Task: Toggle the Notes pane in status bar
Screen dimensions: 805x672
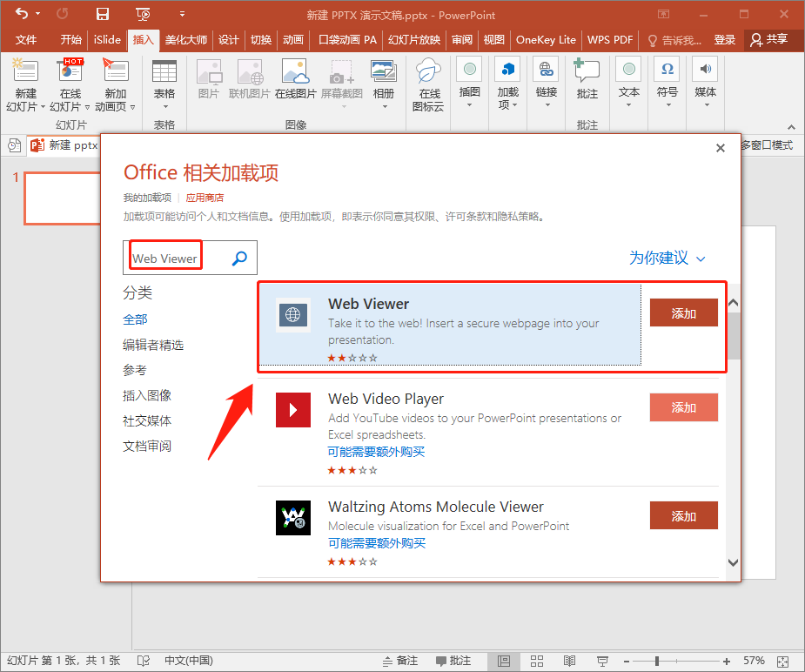Action: pyautogui.click(x=401, y=661)
